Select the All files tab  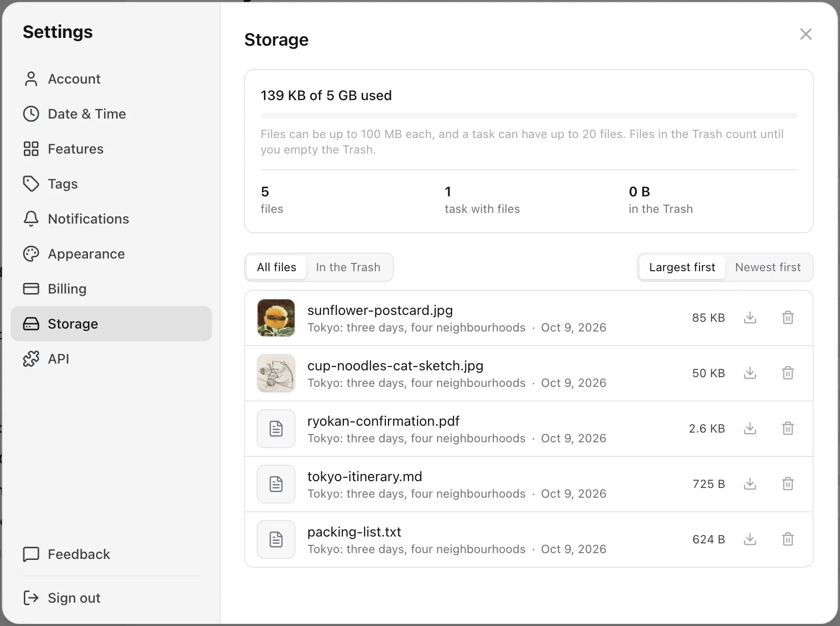277,267
